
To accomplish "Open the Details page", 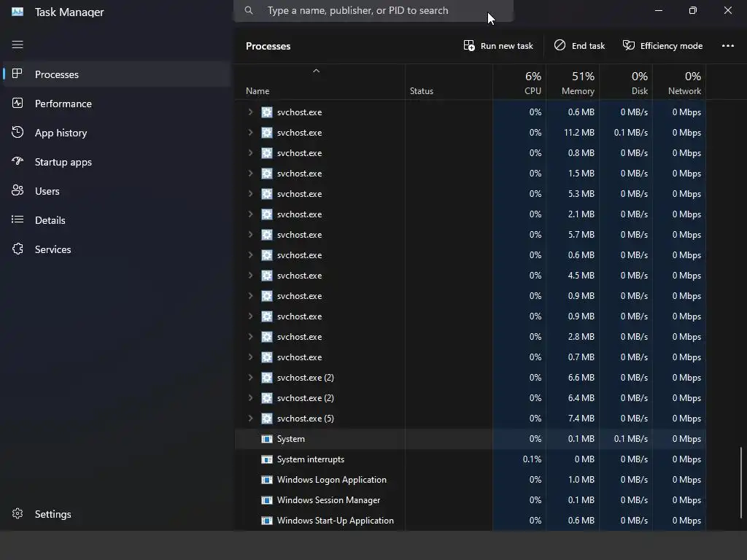I will tap(116, 220).
